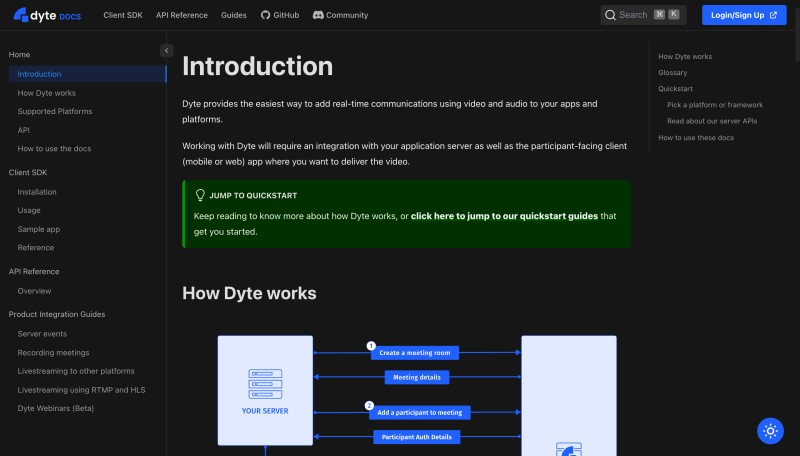This screenshot has height=456, width=800.
Task: Click the external link icon on Login button
Action: pos(773,15)
